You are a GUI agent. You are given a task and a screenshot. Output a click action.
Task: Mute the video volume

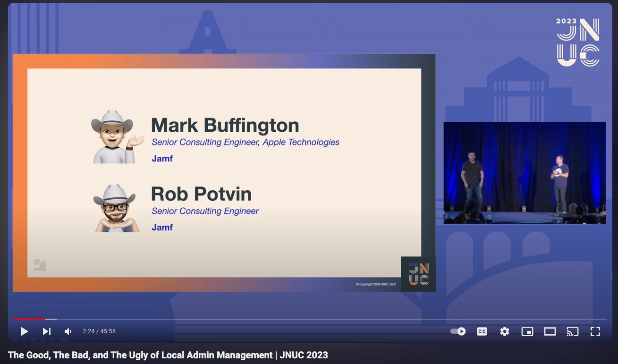coord(68,331)
